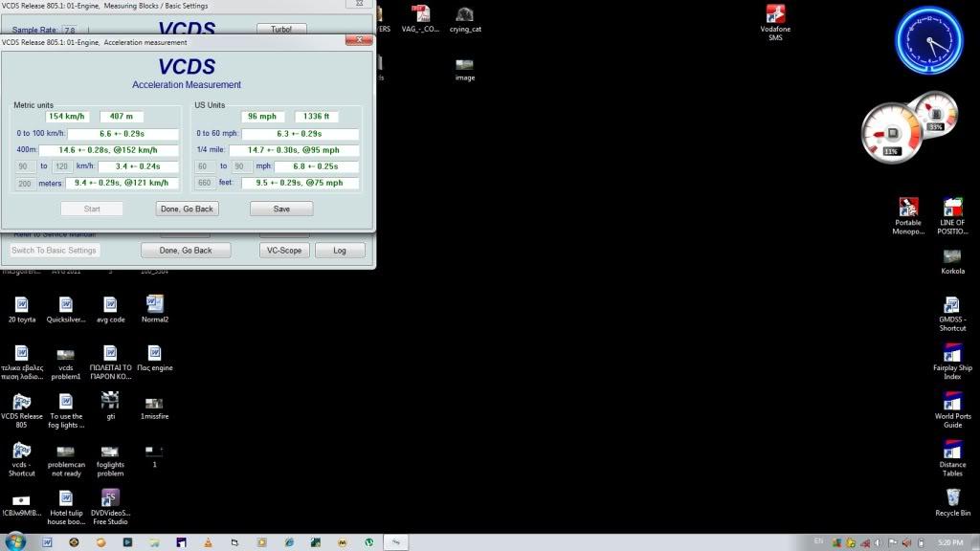Click the 1336 ft distance value
The height and width of the screenshot is (551, 980).
(316, 116)
